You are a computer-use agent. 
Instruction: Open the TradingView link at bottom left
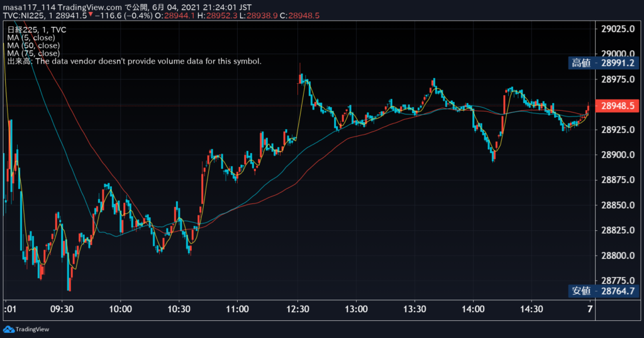tap(26, 329)
